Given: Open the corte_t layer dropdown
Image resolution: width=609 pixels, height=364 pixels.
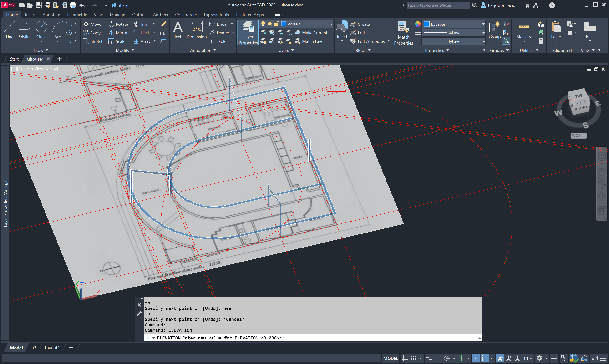Looking at the screenshot, I should (331, 24).
